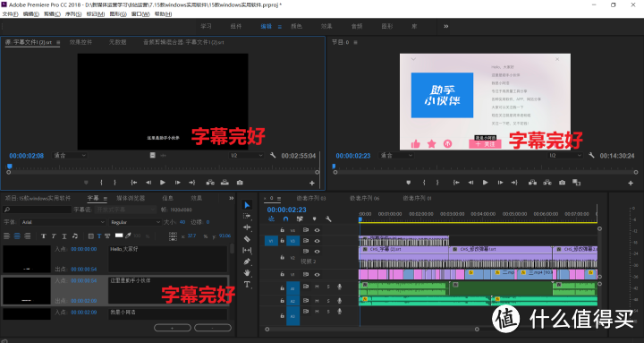Open the Arial font family dropdown

pyautogui.click(x=64, y=222)
